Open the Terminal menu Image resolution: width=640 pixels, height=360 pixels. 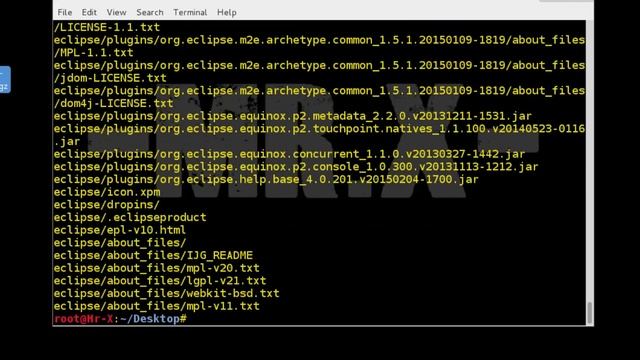click(190, 12)
